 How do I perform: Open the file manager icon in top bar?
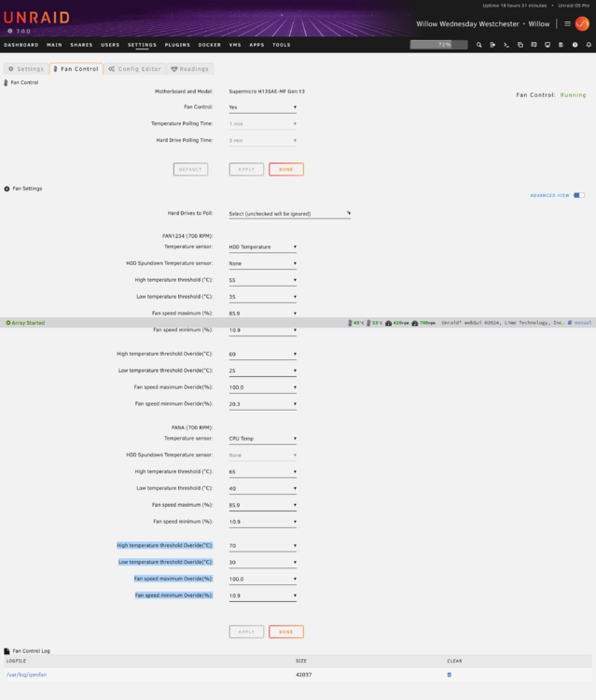point(520,45)
